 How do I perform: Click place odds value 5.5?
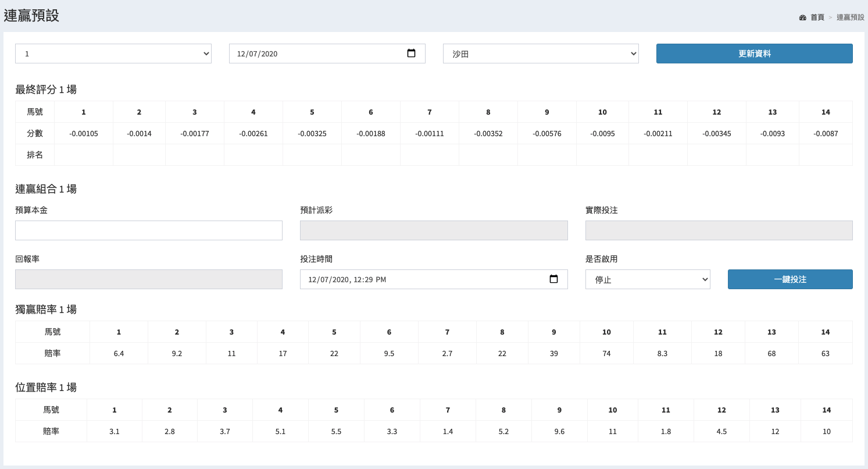tap(336, 431)
